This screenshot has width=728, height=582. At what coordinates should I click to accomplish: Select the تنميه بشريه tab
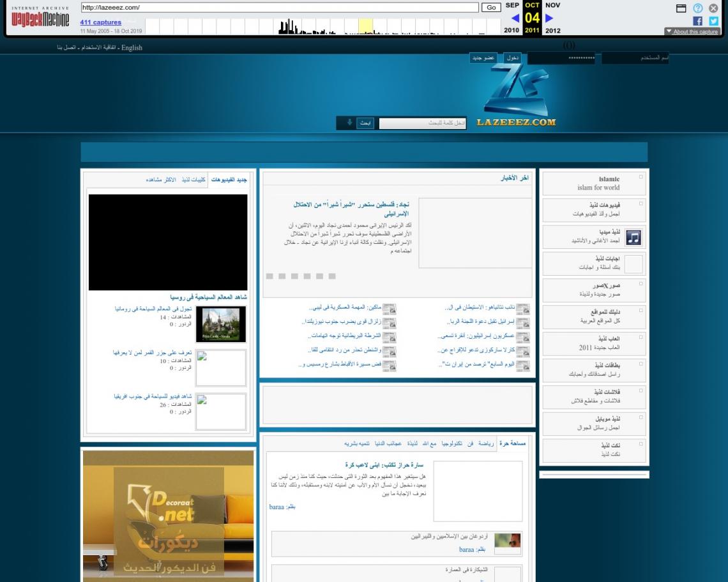point(357,444)
